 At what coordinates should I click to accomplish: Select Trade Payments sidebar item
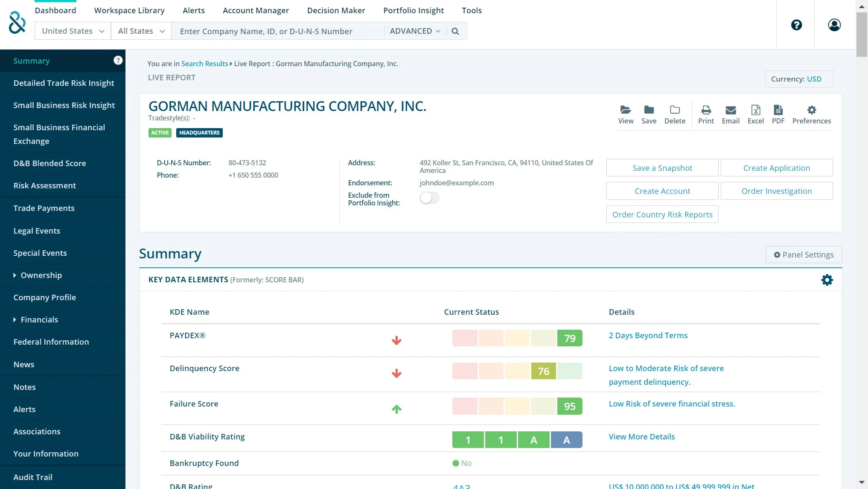coord(63,208)
